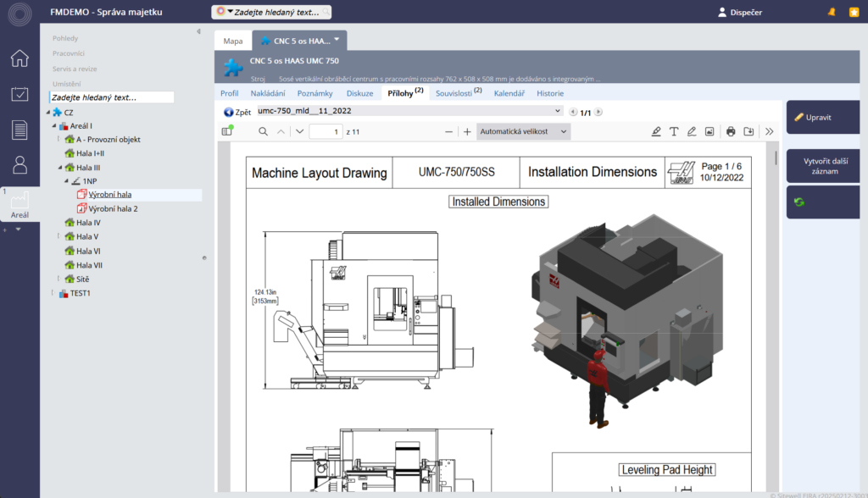Image resolution: width=868 pixels, height=498 pixels.
Task: Click the PDF zoom in plus button
Action: [x=466, y=131]
